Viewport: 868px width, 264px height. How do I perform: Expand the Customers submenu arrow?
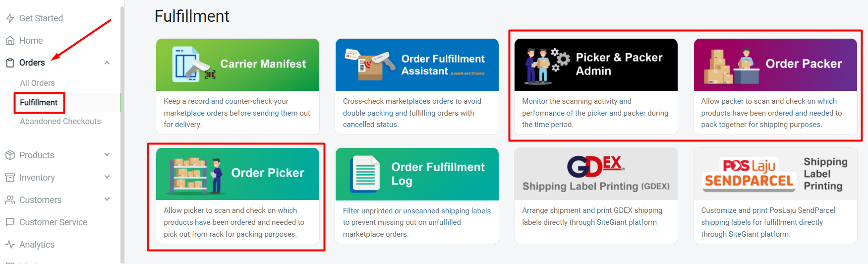pos(107,199)
